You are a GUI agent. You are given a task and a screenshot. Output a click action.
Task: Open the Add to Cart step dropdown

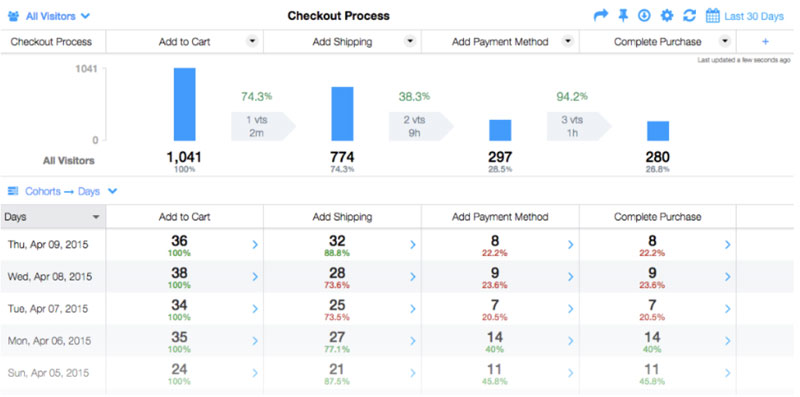pos(252,41)
